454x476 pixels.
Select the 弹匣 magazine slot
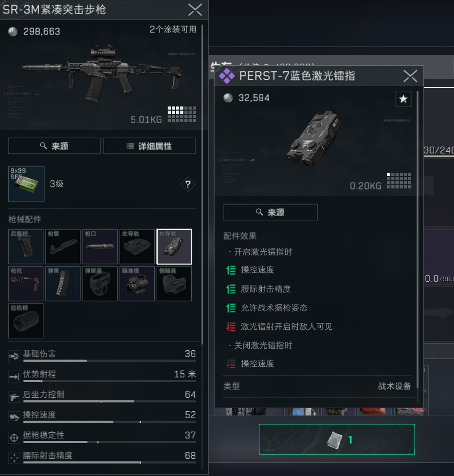click(63, 283)
